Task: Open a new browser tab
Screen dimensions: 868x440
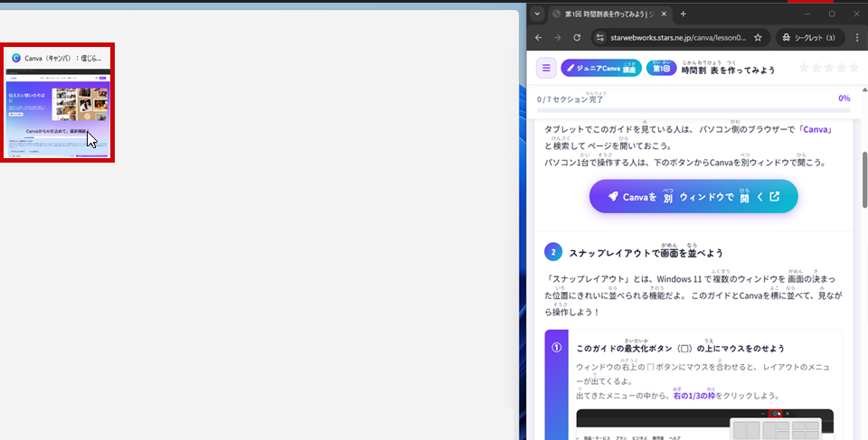Action: pyautogui.click(x=684, y=14)
